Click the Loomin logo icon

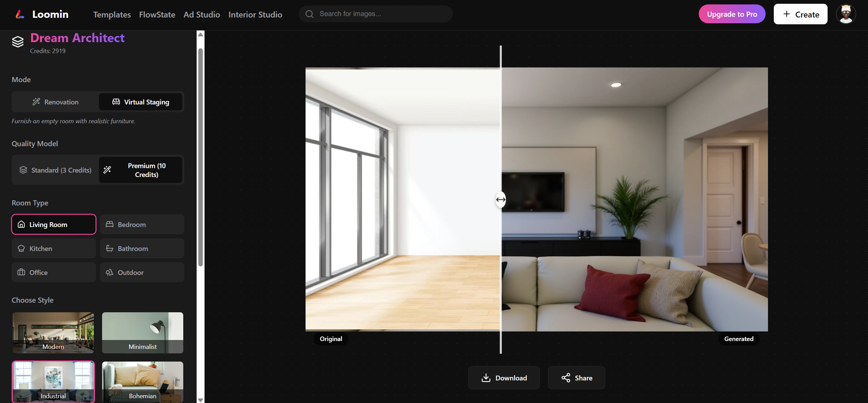20,14
